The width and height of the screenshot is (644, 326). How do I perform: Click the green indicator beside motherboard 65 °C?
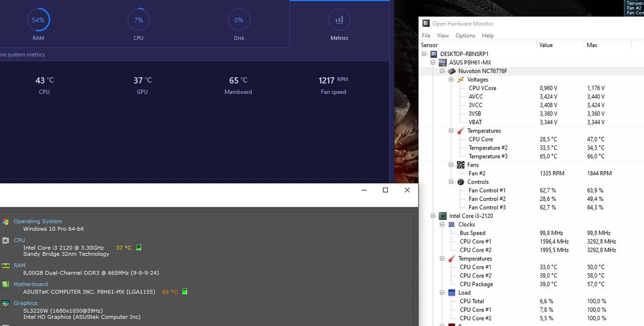[185, 292]
